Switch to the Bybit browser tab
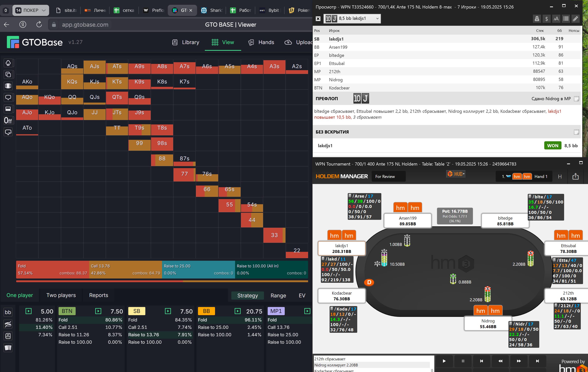Screen dimensions: 588x372 point(270,10)
